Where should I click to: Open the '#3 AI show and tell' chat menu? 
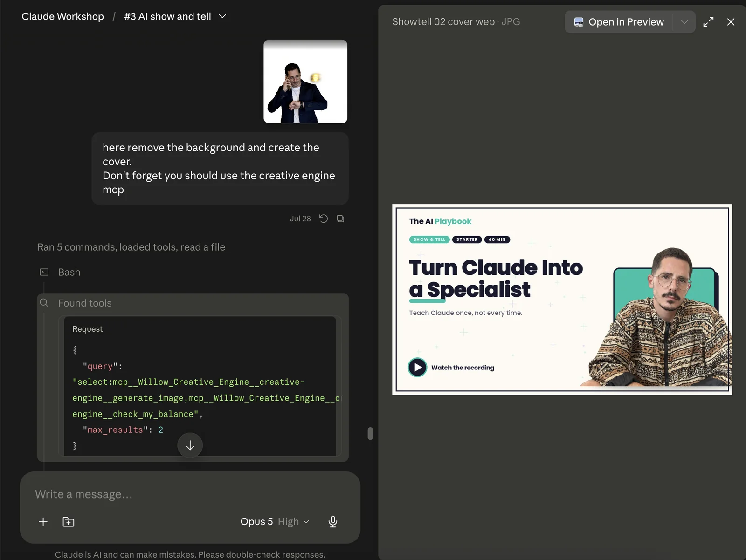[175, 16]
